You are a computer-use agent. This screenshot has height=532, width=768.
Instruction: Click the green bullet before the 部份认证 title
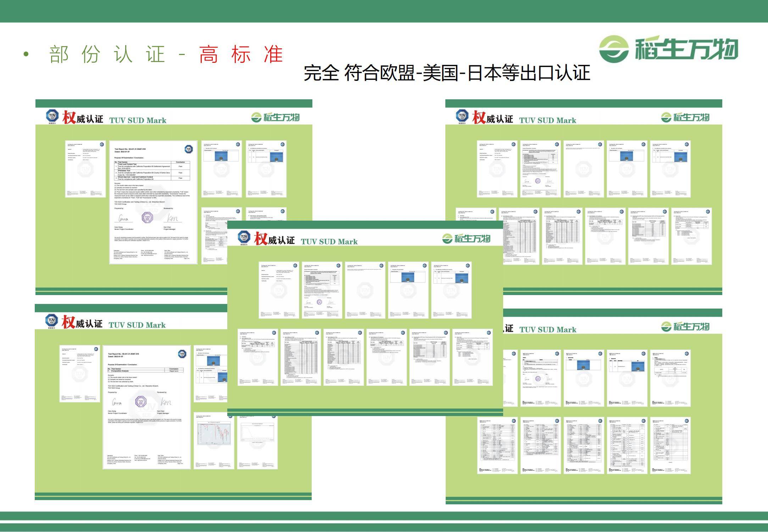[x=26, y=54]
